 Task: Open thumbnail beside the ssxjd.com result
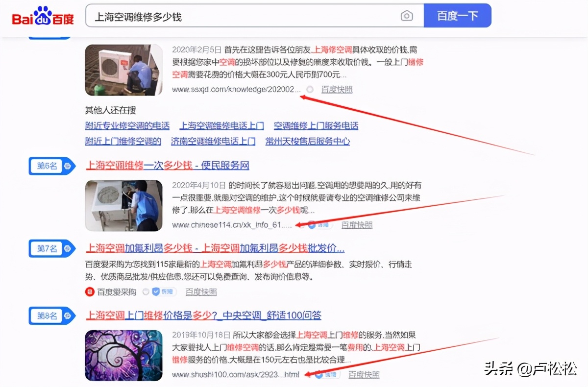point(123,70)
